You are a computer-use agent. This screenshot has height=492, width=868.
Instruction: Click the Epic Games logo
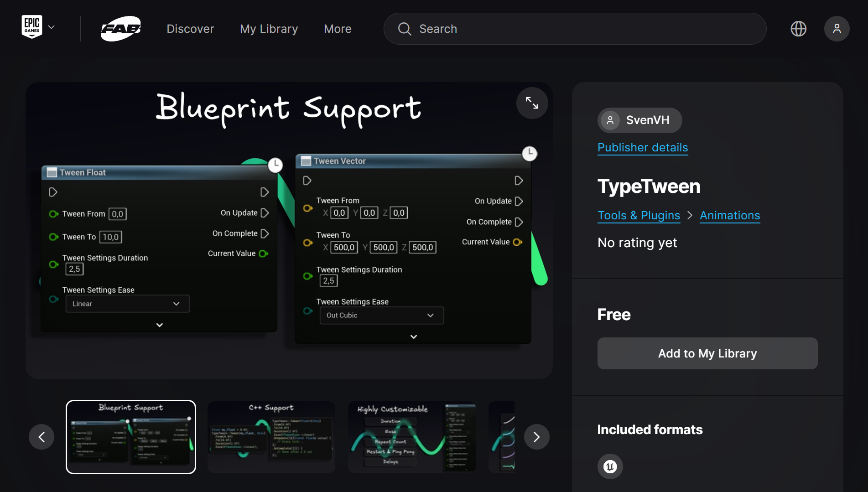(x=32, y=27)
